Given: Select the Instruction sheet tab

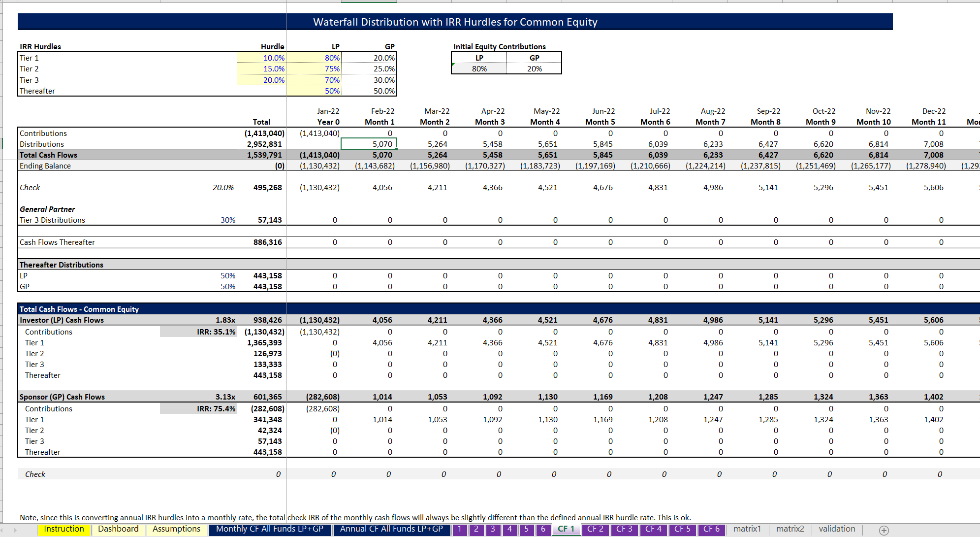Looking at the screenshot, I should [64, 529].
